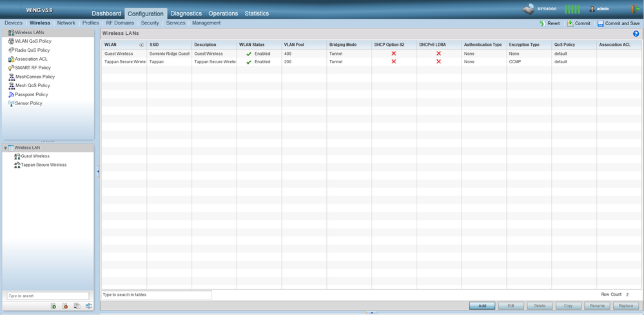Switch to the Diagnostics tab
This screenshot has width=644, height=315.
coord(186,14)
